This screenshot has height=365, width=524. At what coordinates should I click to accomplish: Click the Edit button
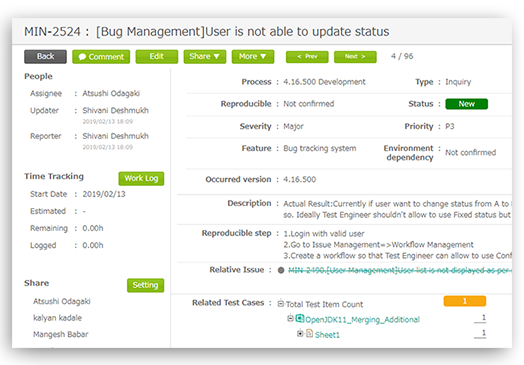point(156,56)
